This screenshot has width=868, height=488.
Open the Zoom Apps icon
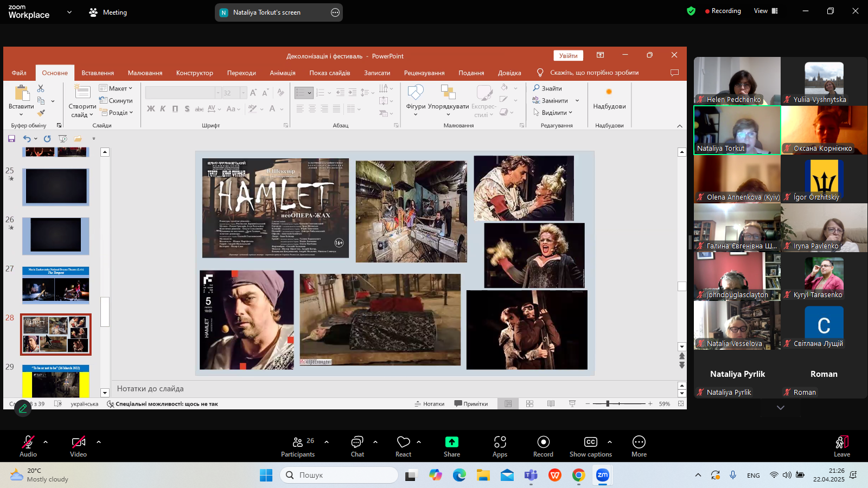pos(500,442)
